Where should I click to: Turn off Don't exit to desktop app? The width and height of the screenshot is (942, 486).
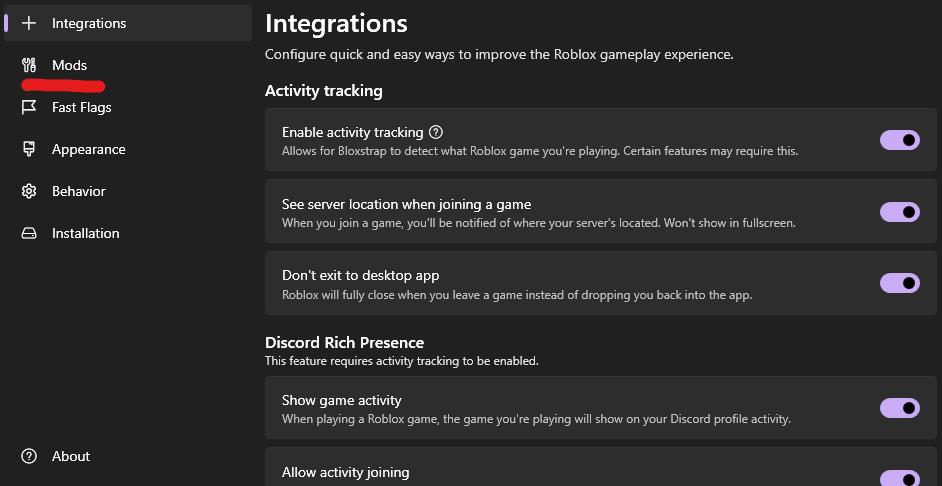(899, 284)
